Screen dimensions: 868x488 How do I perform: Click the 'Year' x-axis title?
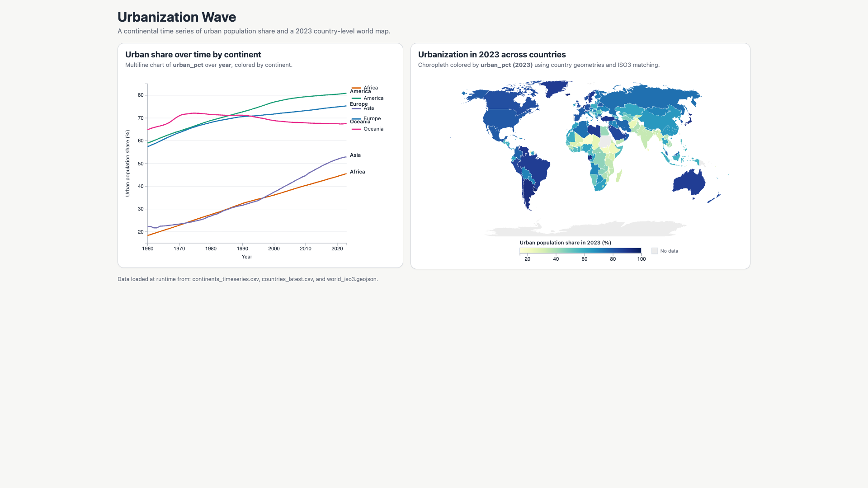coord(247,257)
